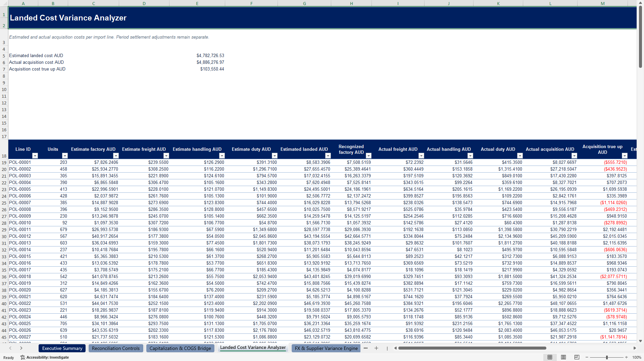
Task: Go to the previous sheet tab arrow
Action: coord(10,348)
